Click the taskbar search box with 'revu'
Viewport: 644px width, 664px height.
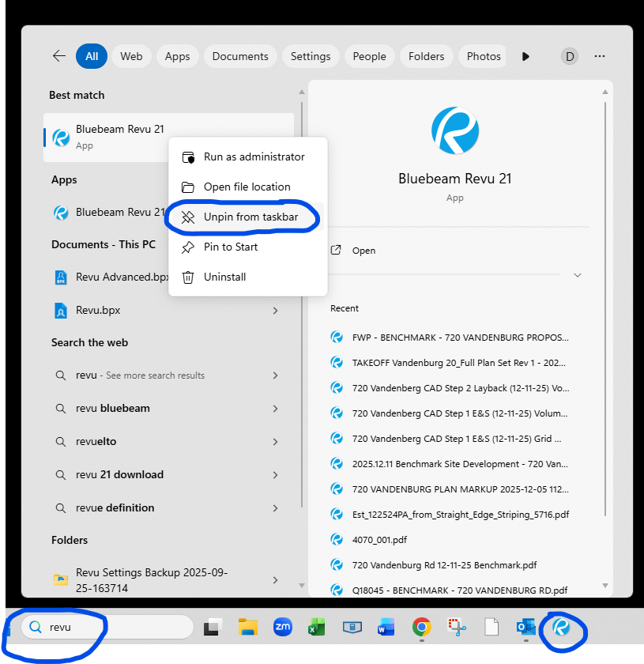107,627
